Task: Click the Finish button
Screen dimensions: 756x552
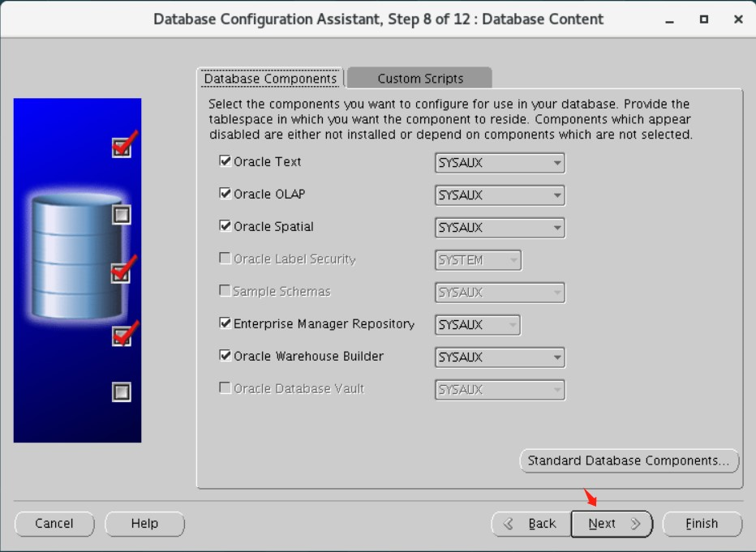Action: [x=702, y=524]
